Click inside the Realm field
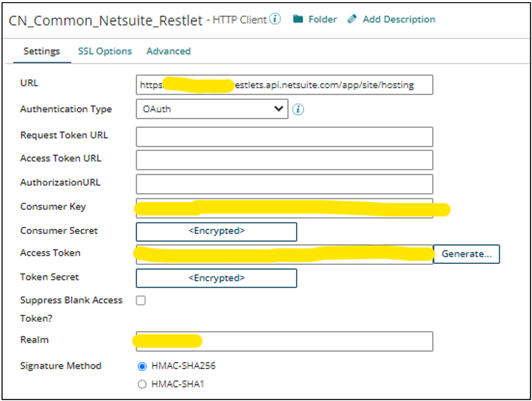Viewport: 532px width, 401px height. click(x=284, y=341)
